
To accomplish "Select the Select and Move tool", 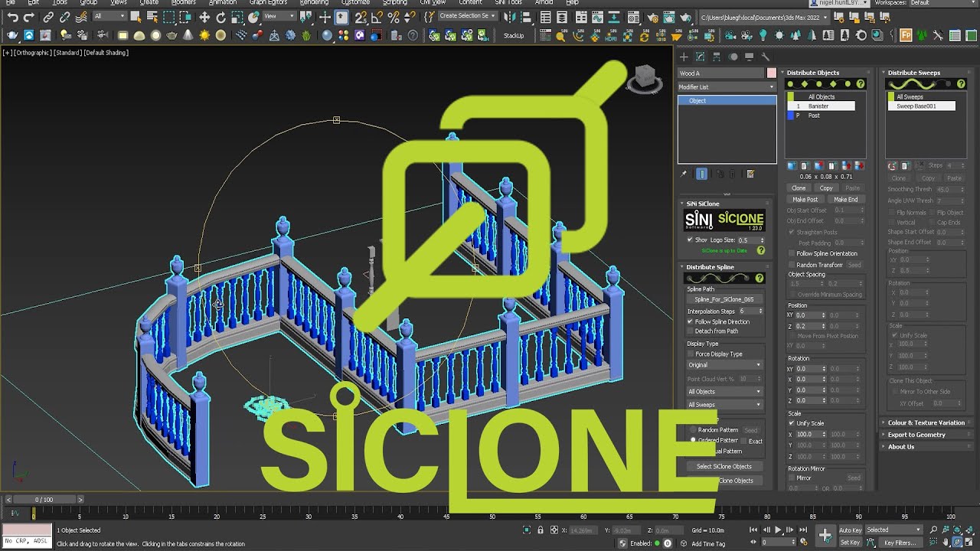I will [204, 17].
